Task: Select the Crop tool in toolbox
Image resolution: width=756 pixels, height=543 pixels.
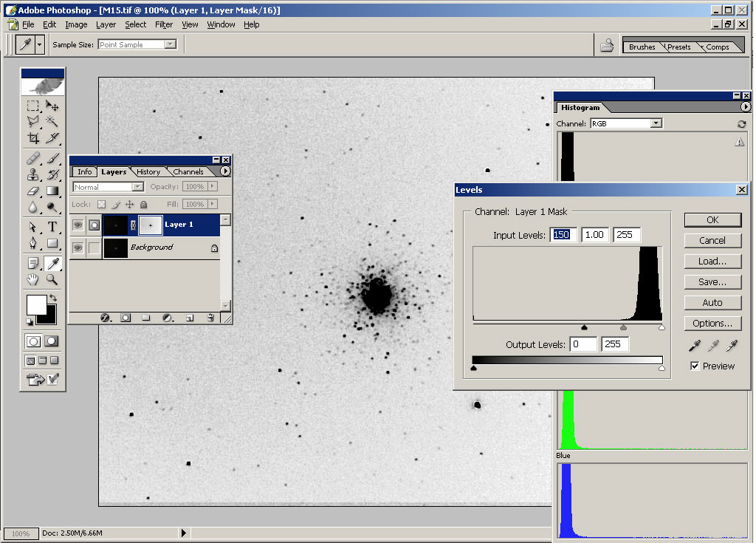Action: [x=33, y=138]
